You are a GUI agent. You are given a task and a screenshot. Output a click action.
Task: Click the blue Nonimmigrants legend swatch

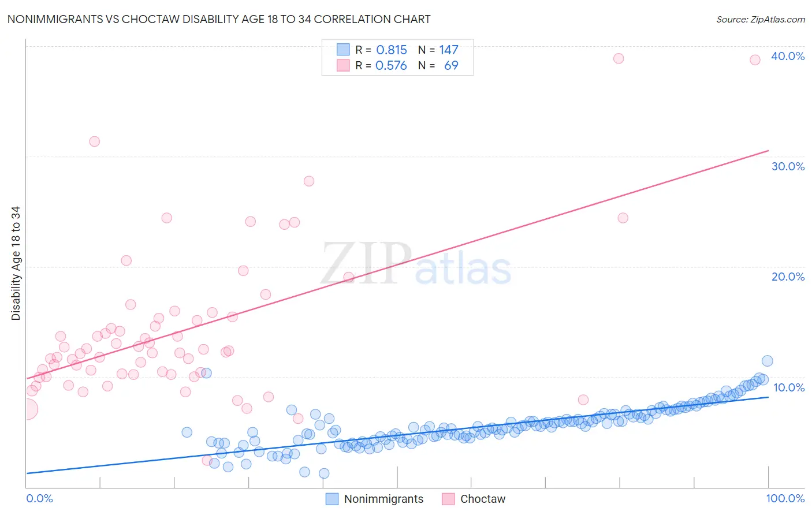point(331,499)
